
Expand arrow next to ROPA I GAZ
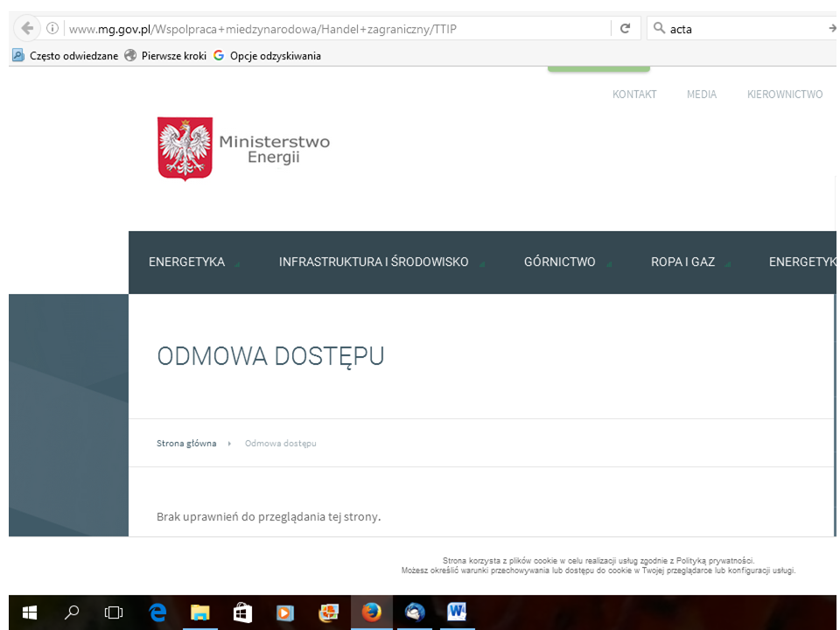pyautogui.click(x=727, y=264)
